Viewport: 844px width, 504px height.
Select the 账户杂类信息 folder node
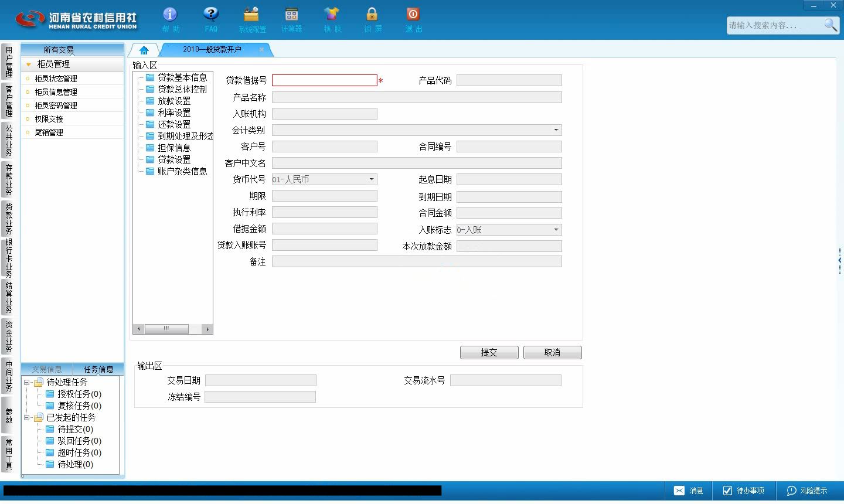tap(176, 171)
